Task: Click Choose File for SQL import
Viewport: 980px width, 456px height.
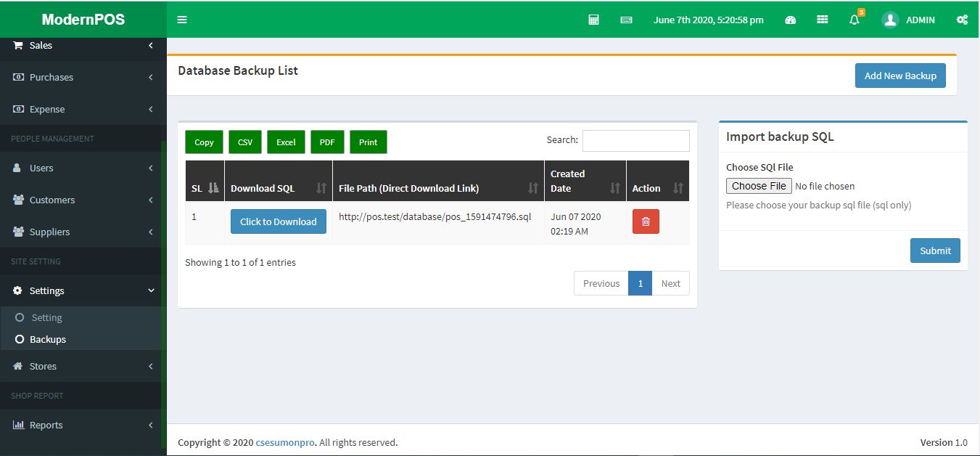Action: [x=759, y=186]
